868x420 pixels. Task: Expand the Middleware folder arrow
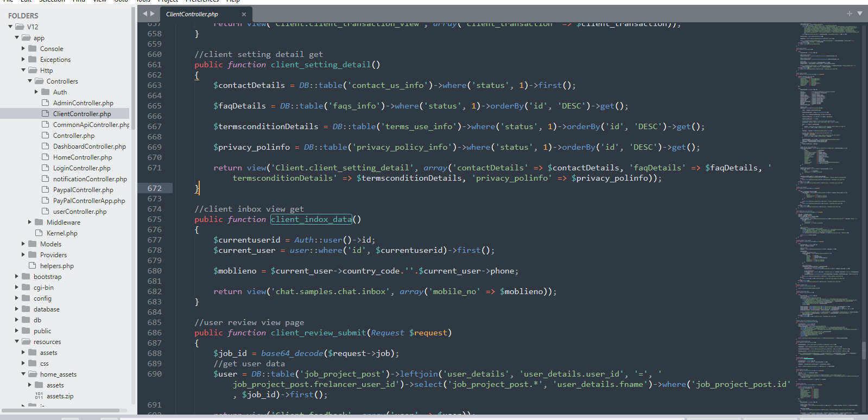30,222
